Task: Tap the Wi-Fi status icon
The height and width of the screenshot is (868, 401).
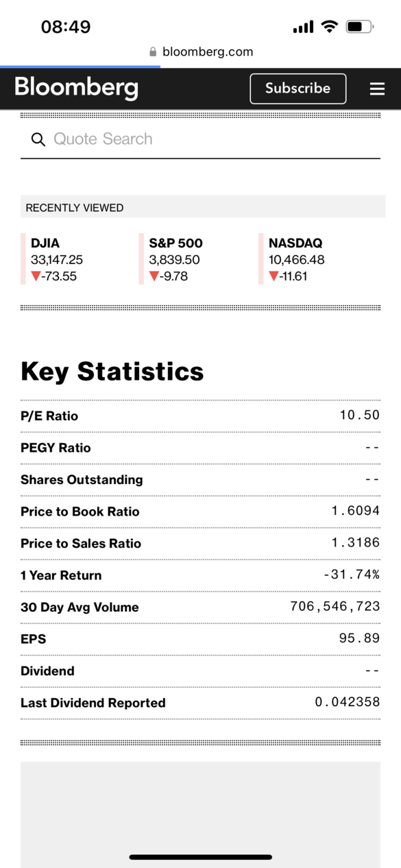Action: click(x=330, y=27)
